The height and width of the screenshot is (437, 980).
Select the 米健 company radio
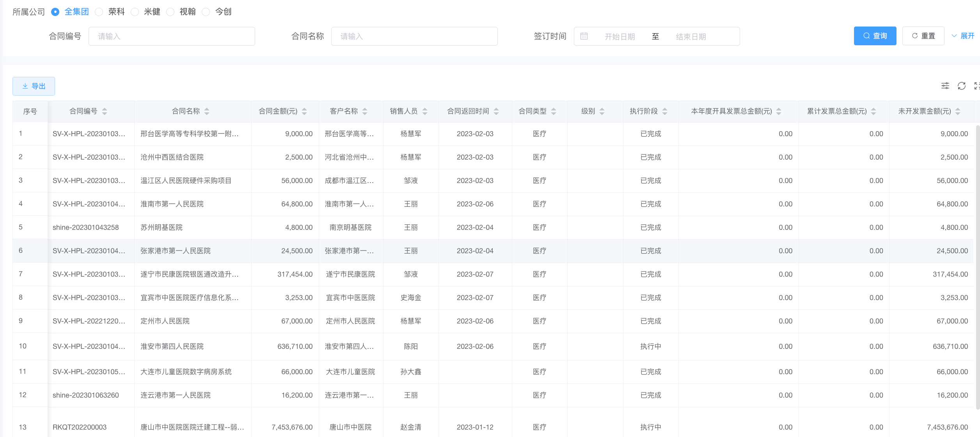tap(135, 12)
